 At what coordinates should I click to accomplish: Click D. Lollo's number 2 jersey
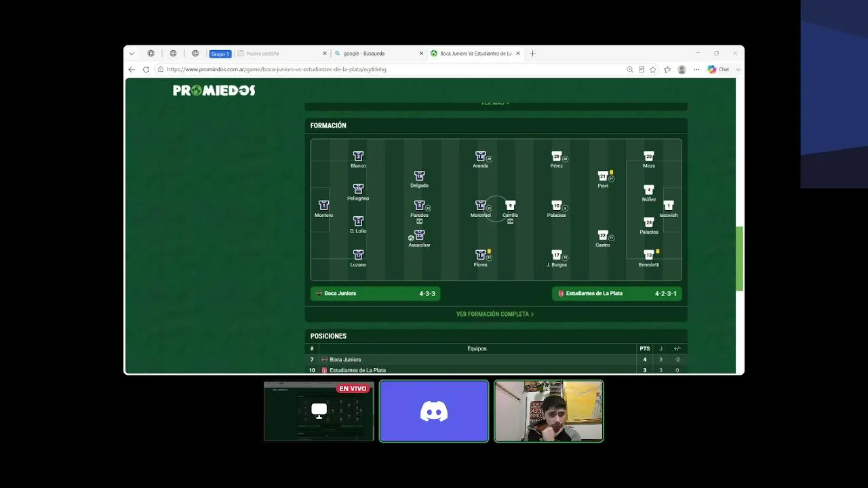[358, 222]
